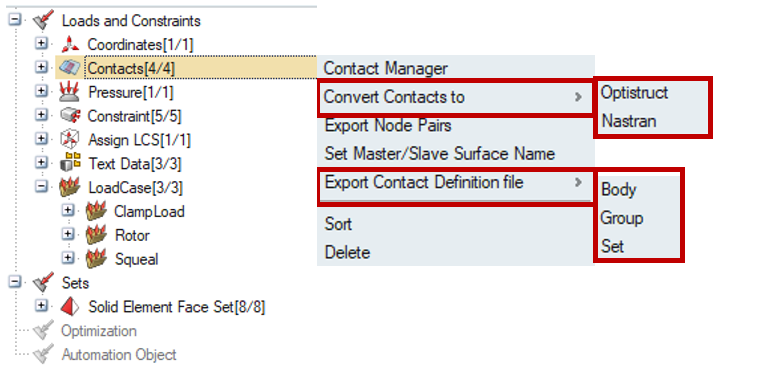
Task: Click the Pressure arrows icon
Action: [x=69, y=92]
